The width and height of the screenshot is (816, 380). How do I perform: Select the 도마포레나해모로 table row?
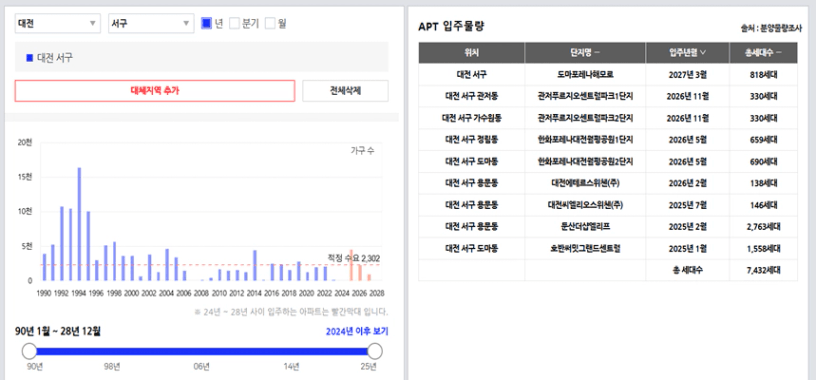coord(608,74)
